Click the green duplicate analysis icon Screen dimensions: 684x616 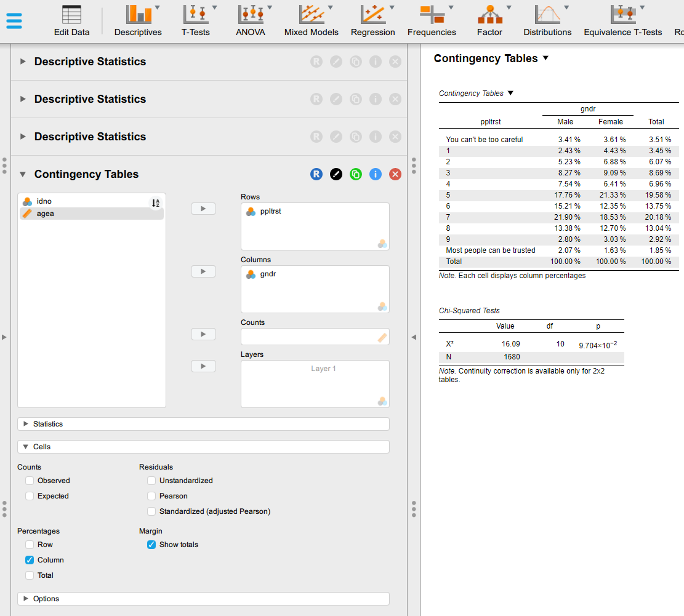355,174
